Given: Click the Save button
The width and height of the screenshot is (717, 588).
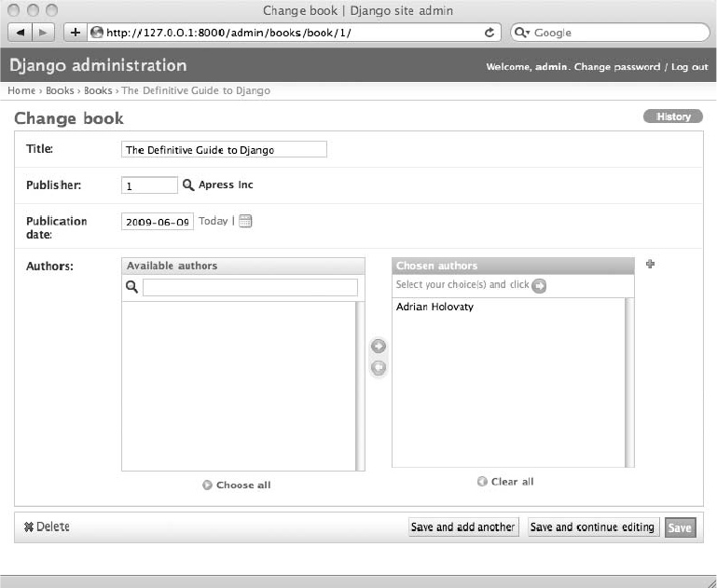Looking at the screenshot, I should pyautogui.click(x=680, y=527).
